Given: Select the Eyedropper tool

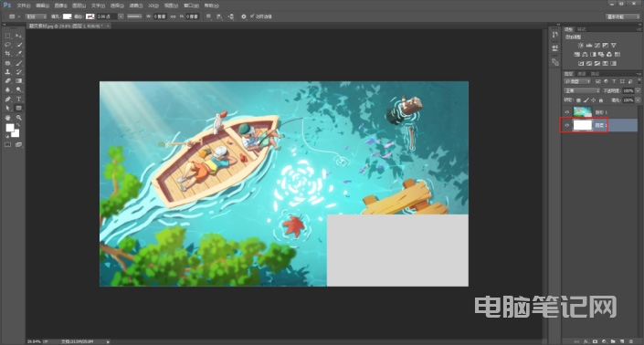Looking at the screenshot, I should click(19, 54).
